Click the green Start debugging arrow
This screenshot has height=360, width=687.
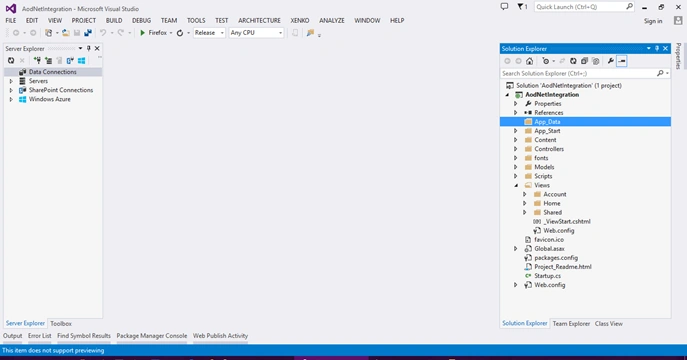[x=142, y=33]
